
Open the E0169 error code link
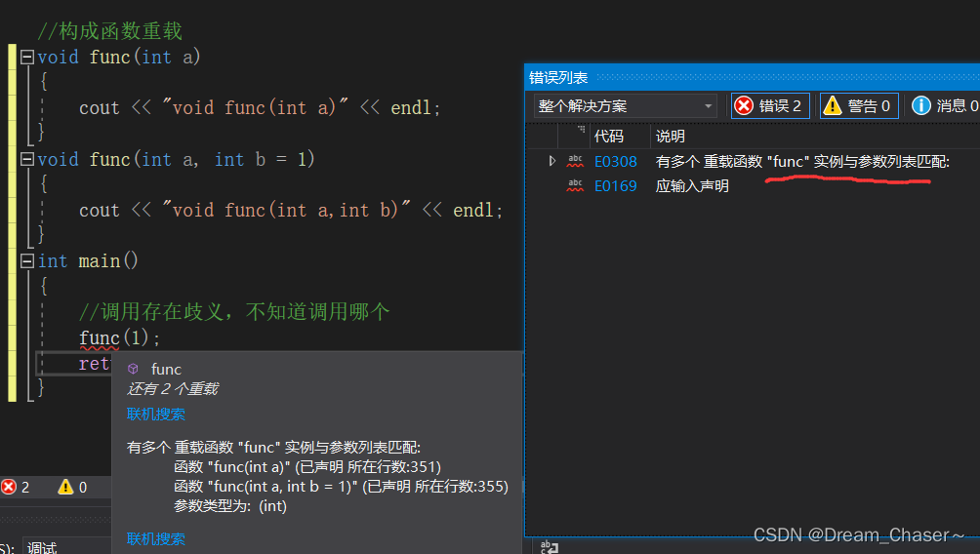(616, 186)
